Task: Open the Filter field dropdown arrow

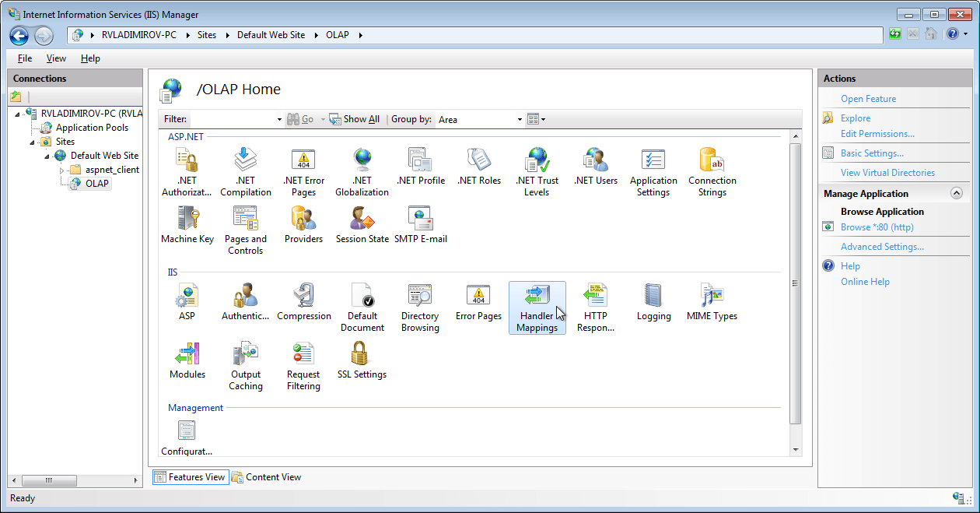Action: (x=278, y=119)
